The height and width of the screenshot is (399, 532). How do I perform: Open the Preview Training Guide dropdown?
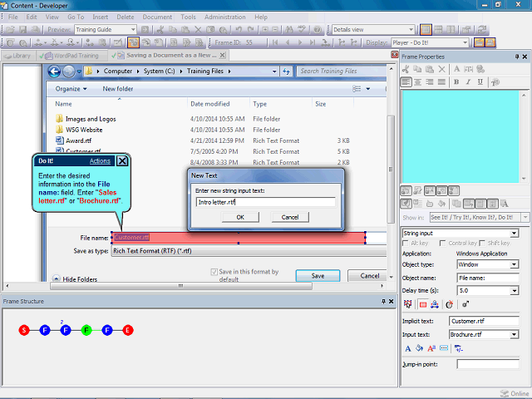tap(133, 30)
